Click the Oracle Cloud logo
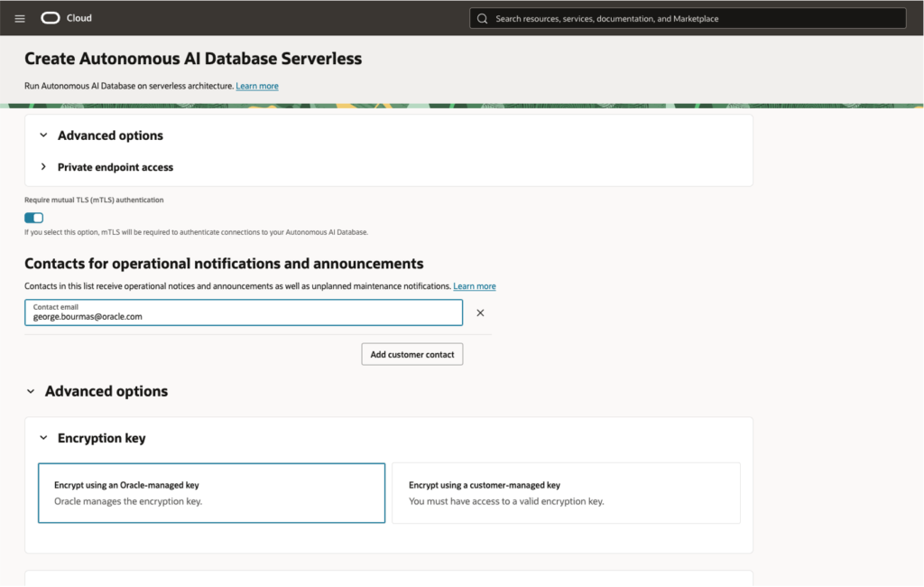Viewport: 924px width, 587px height. coord(66,18)
